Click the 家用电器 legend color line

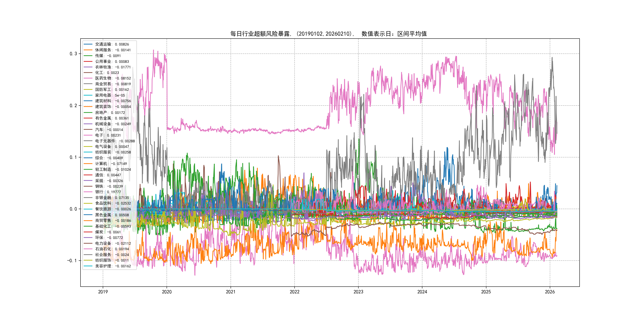[x=88, y=95]
